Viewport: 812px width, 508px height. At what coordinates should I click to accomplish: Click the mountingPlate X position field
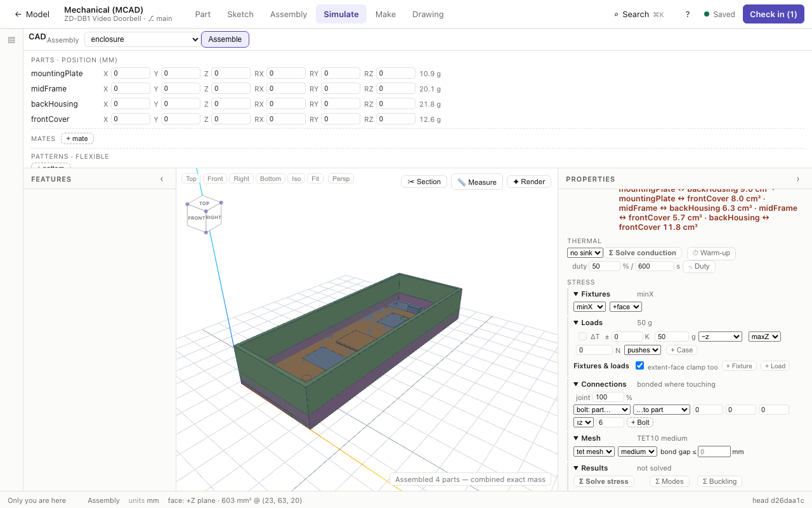point(131,73)
